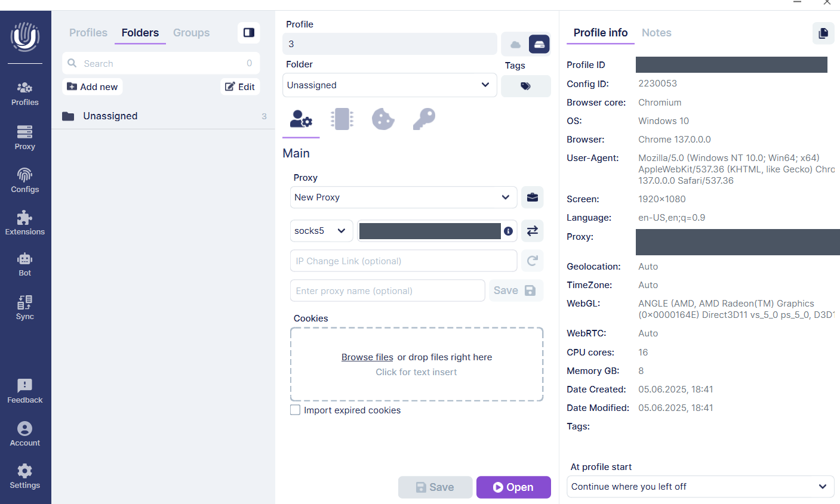Select the main user settings tab icon
This screenshot has width=840, height=504.
pos(301,119)
